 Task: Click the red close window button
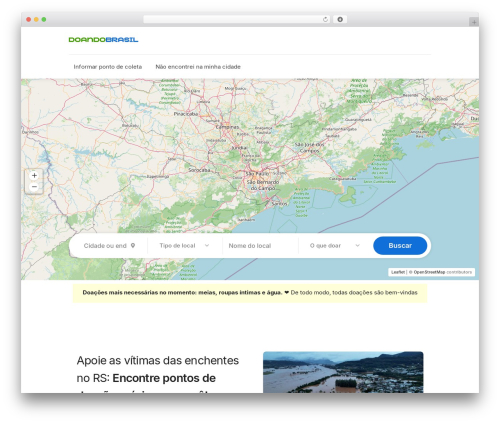29,20
